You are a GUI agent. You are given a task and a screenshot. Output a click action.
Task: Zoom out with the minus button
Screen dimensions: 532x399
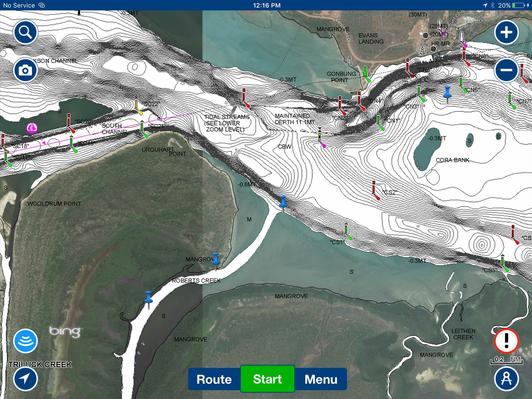click(506, 70)
